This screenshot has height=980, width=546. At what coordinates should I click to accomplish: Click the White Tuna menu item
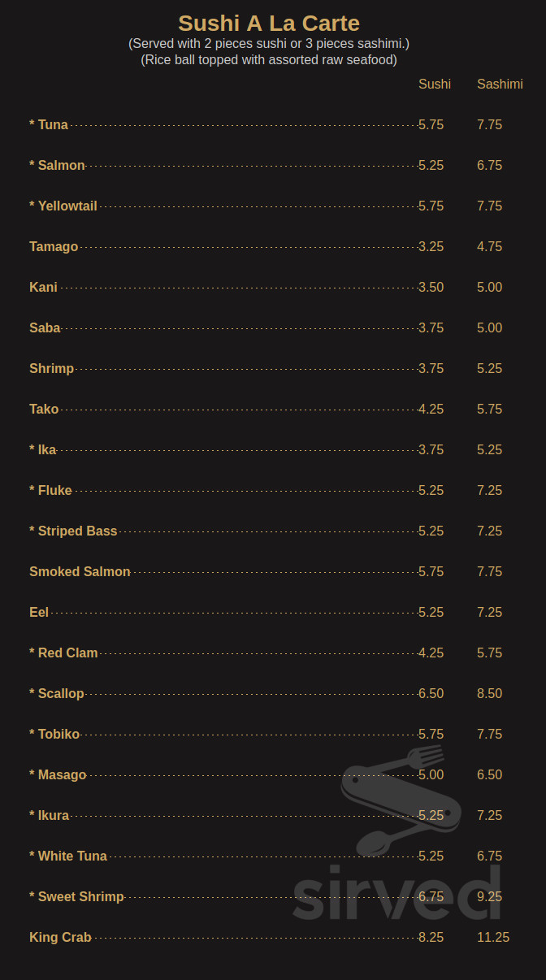click(68, 856)
